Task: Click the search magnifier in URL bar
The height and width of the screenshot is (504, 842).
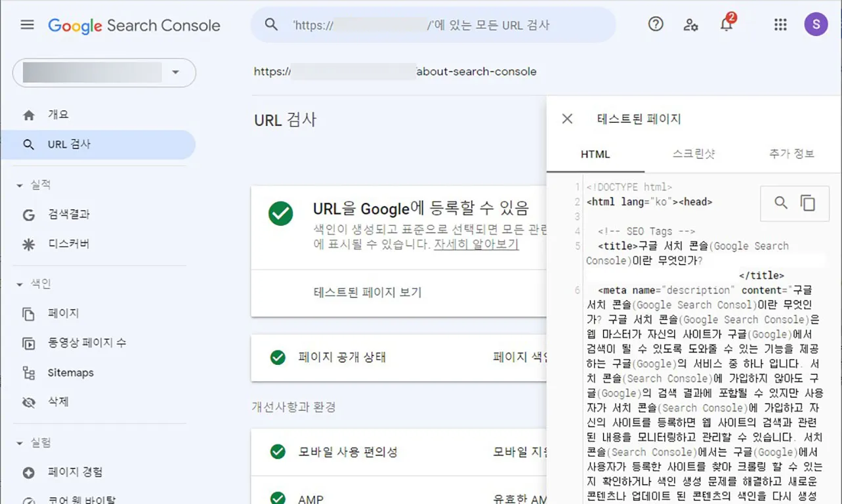Action: click(x=271, y=25)
